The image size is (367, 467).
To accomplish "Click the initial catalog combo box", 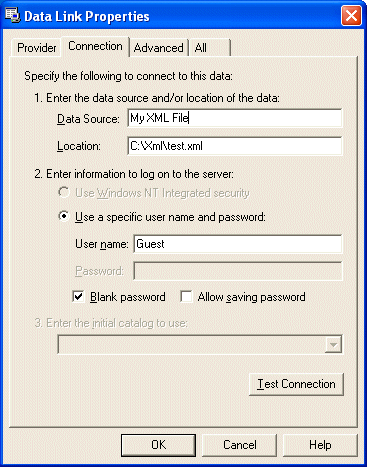I will click(200, 345).
